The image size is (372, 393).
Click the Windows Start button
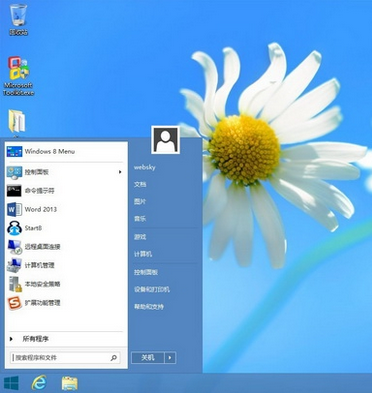(11, 383)
